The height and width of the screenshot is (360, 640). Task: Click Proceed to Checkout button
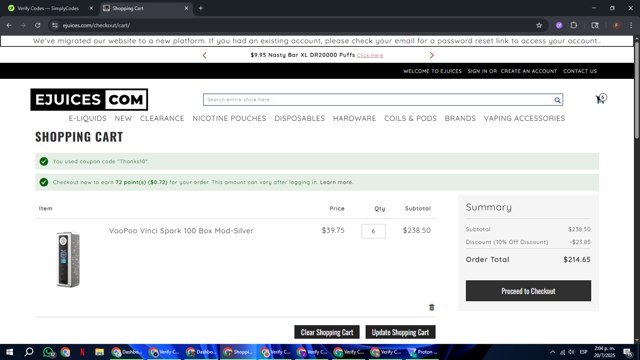[x=528, y=291]
